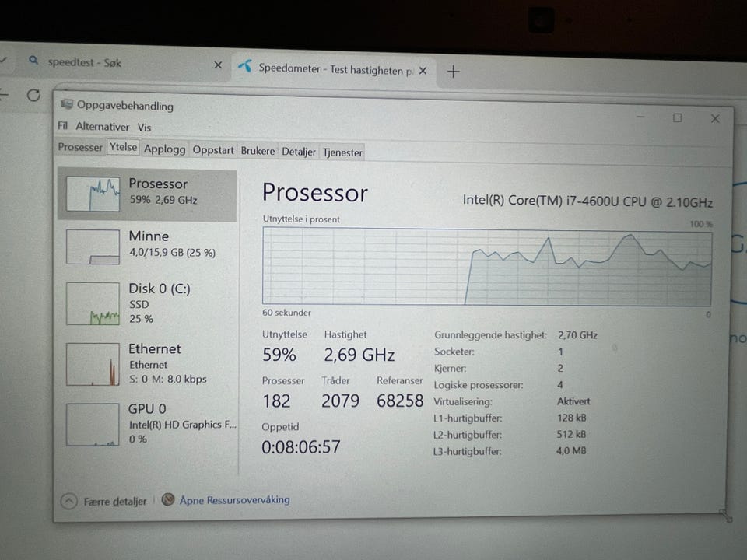747x560 pixels.
Task: Select Ethernet in the performance sidebar
Action: 147,363
